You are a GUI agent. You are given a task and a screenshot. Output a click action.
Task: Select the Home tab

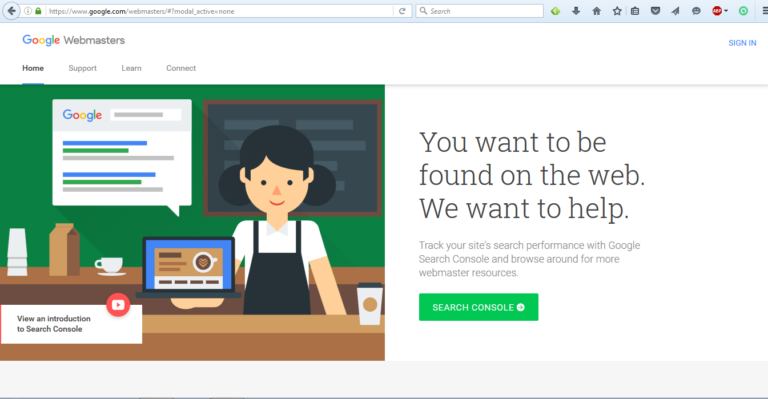coord(33,68)
